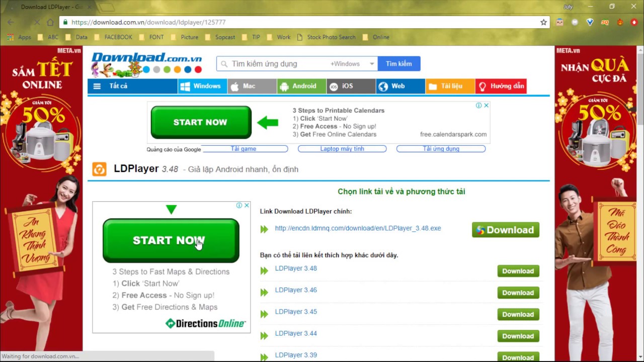Bookmark this page with the star icon

[x=543, y=22]
